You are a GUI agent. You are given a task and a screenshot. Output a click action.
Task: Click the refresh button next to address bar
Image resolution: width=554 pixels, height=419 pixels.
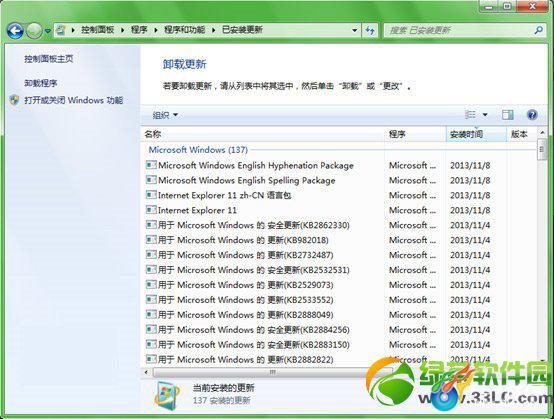(370, 30)
